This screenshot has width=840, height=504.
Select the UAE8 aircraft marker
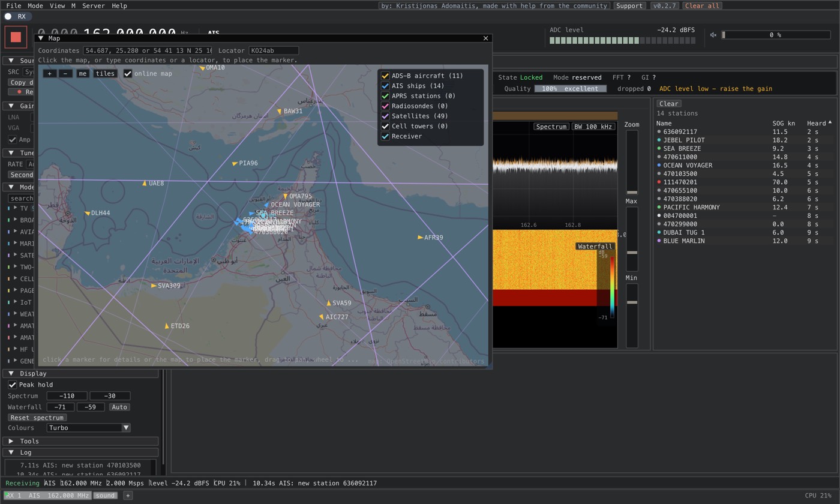click(x=145, y=183)
